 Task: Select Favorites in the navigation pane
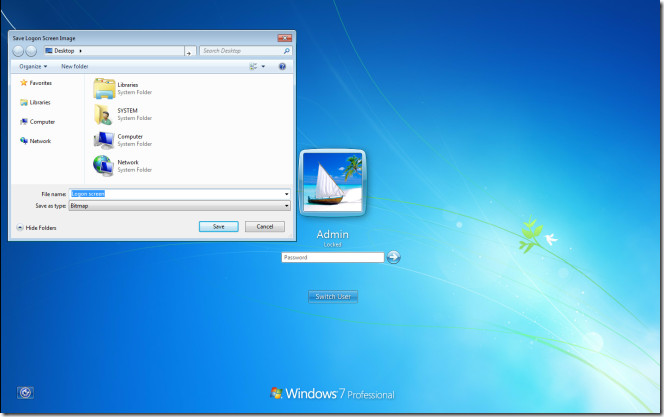(x=36, y=83)
